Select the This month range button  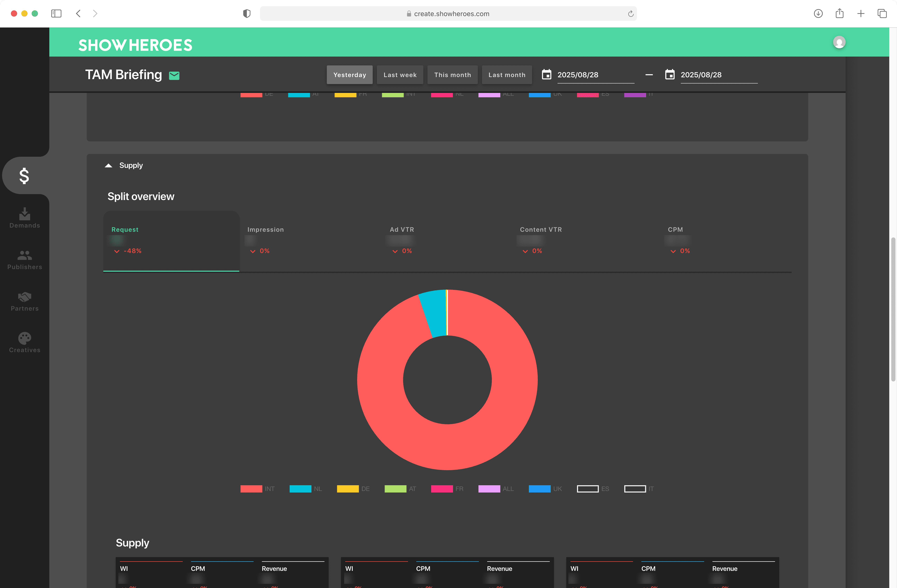click(x=452, y=75)
